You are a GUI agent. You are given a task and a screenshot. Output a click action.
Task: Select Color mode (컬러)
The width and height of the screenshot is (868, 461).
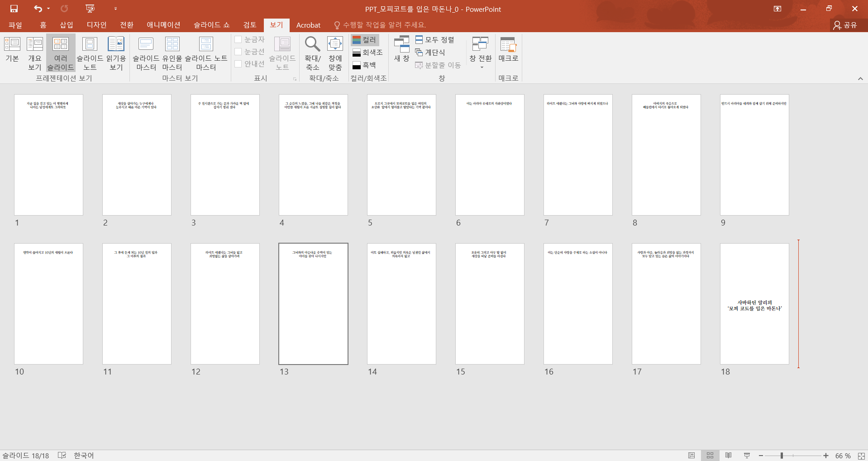pos(365,40)
